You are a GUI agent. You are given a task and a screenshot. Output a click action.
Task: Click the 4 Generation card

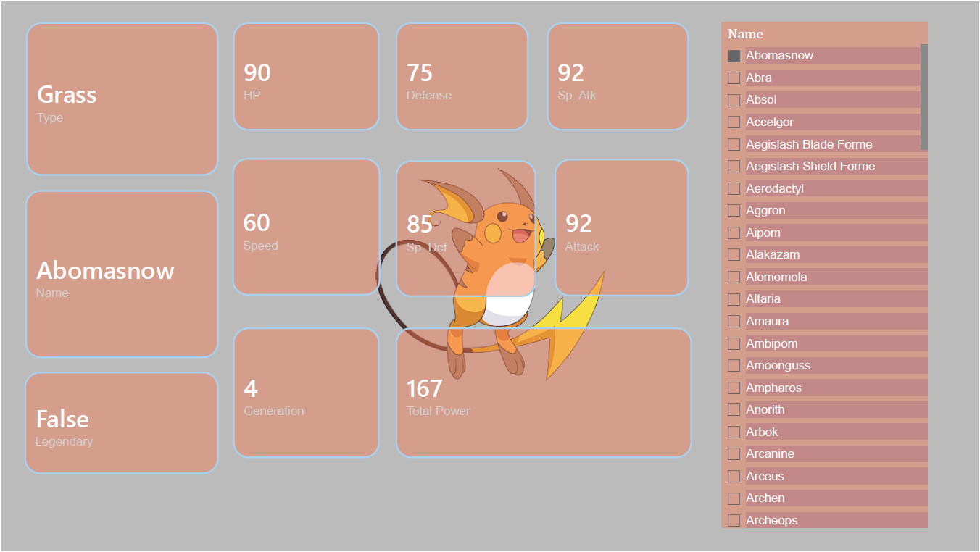(307, 393)
